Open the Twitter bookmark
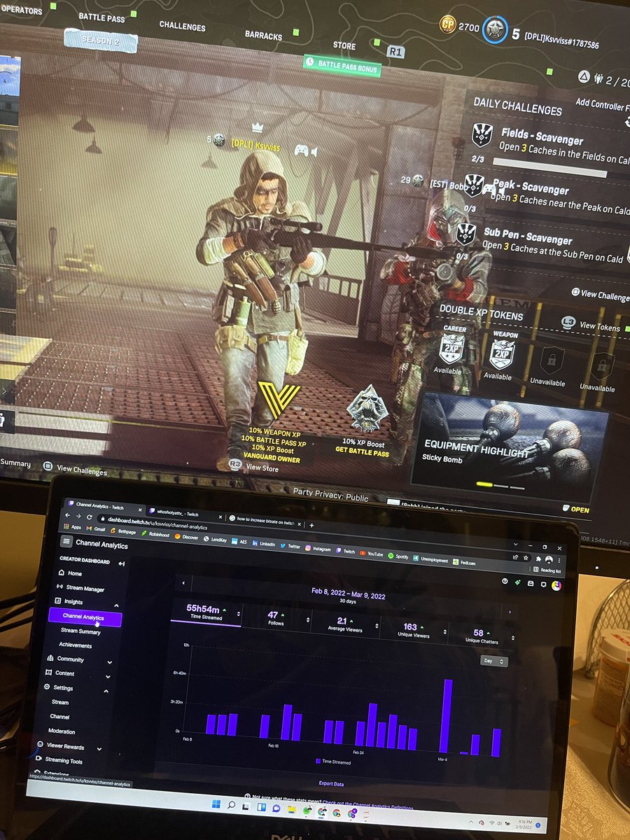The height and width of the screenshot is (840, 630). click(x=290, y=545)
